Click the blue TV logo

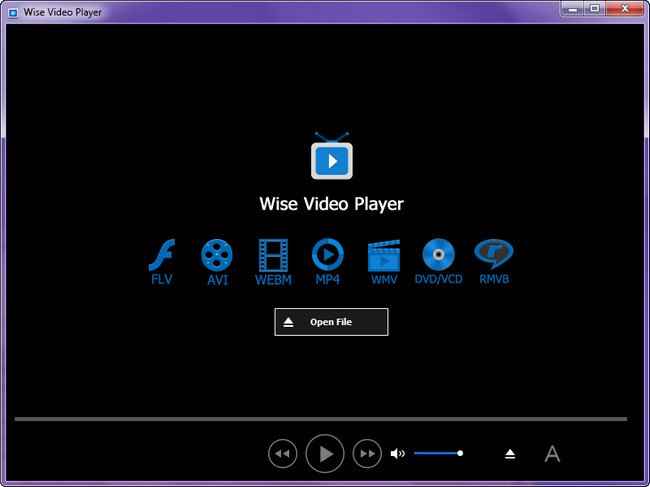[x=332, y=156]
